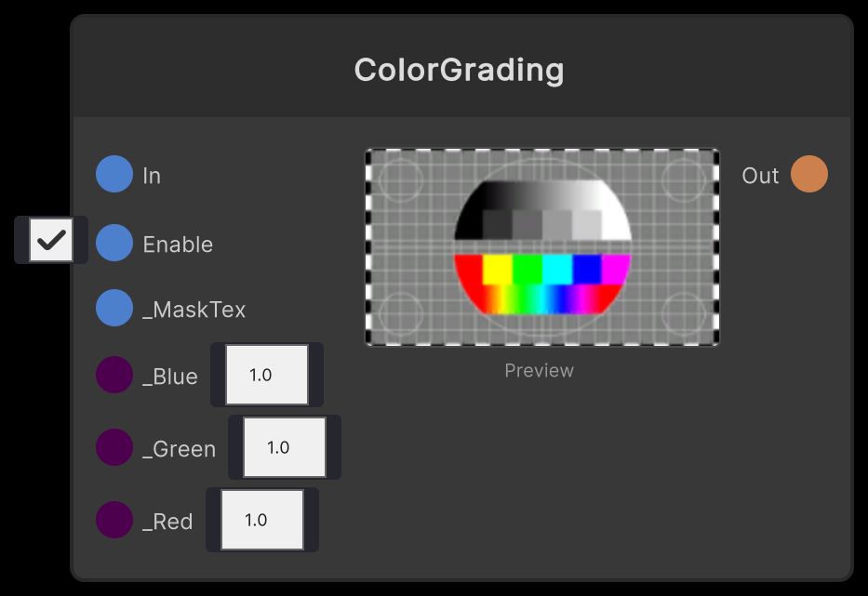Click the _Blue input port circle
868x596 pixels.
click(x=114, y=376)
